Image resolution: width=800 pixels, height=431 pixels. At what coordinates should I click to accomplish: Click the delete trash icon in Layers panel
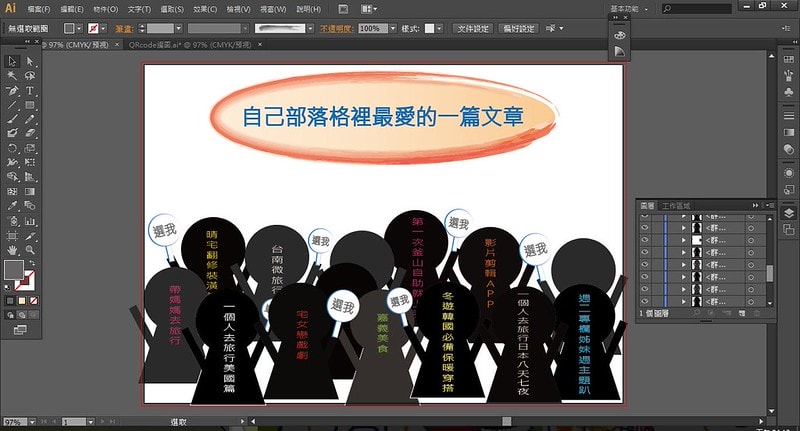pos(757,313)
